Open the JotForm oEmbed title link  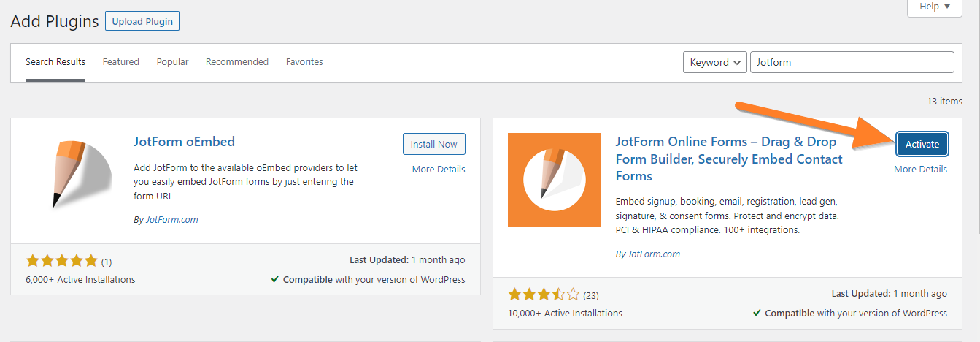[x=185, y=141]
